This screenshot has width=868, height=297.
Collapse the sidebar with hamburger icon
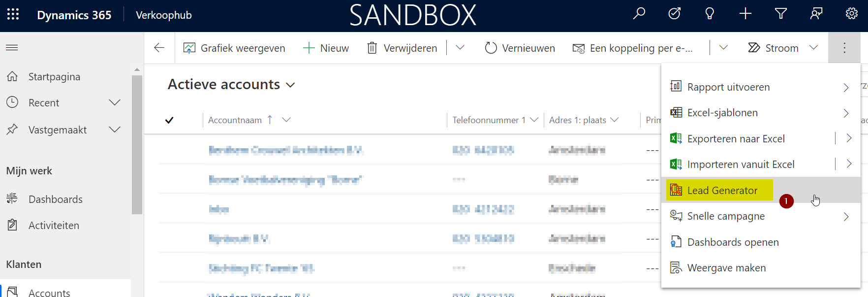pyautogui.click(x=12, y=48)
